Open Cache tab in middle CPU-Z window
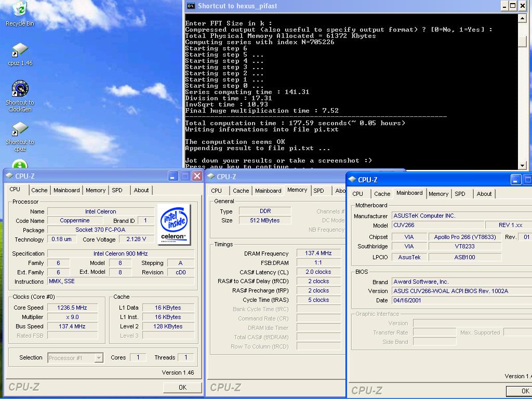532x399 pixels. pos(241,191)
